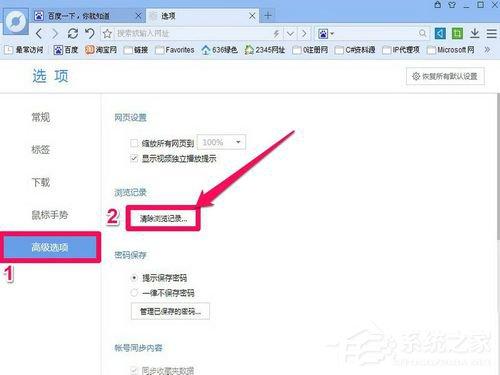Screen dimensions: 500x375
Task: Click the search magnifier icon
Action: pos(422,33)
